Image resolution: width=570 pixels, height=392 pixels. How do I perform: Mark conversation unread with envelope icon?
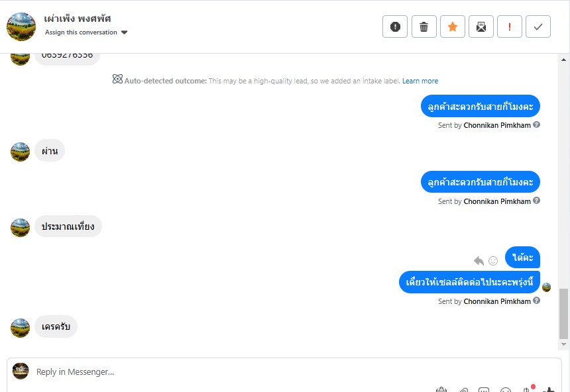click(x=481, y=26)
